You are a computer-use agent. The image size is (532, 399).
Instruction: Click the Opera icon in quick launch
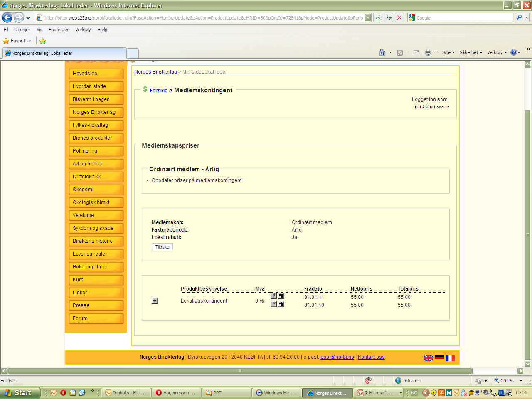point(63,392)
